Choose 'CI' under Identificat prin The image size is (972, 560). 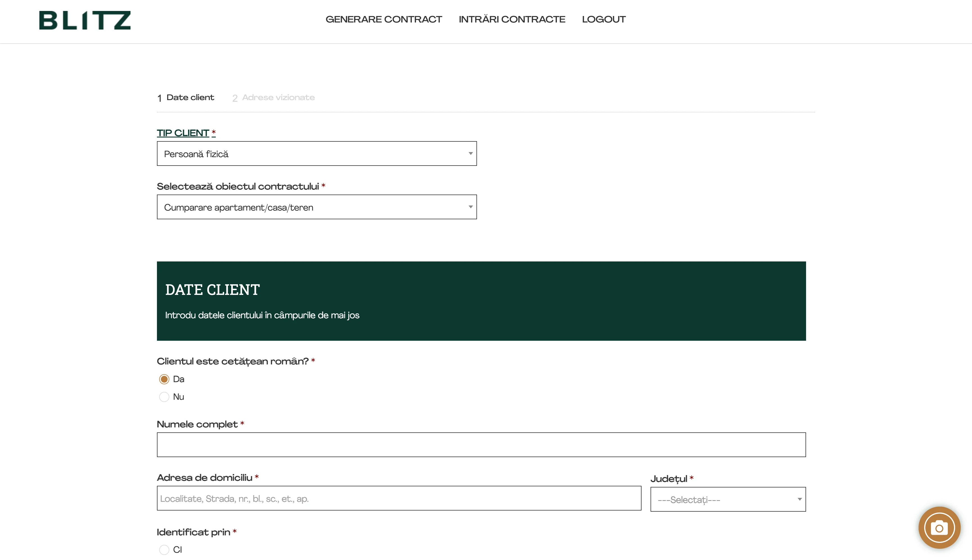[165, 550]
